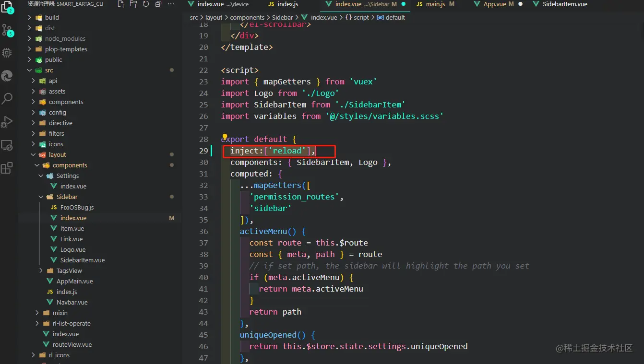Screen dimensions: 644x364
Task: Open the Search view
Action: (x=7, y=99)
